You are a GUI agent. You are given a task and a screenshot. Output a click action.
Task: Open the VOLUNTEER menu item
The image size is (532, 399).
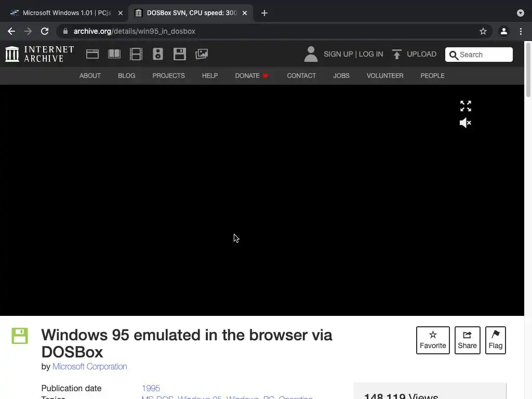click(x=385, y=76)
